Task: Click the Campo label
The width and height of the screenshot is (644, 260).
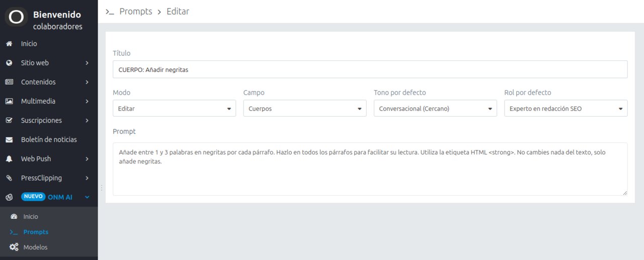Action: pyautogui.click(x=254, y=93)
